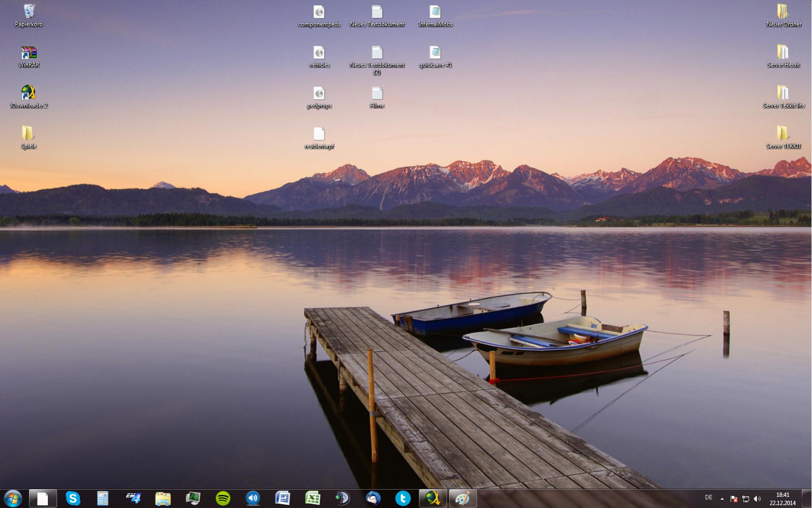This screenshot has height=508, width=812.
Task: Launch Skype from the taskbar
Action: (x=73, y=498)
